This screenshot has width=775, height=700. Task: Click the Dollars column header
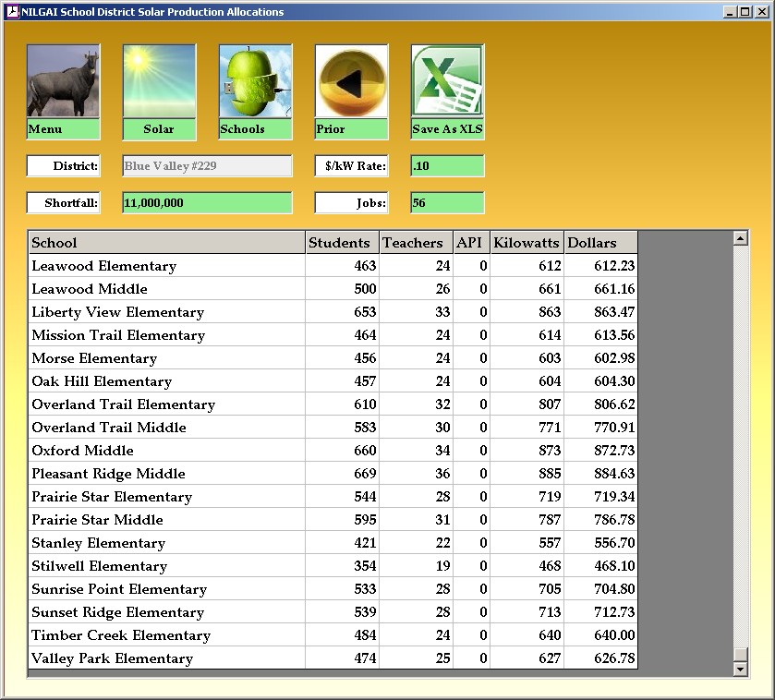[x=600, y=243]
